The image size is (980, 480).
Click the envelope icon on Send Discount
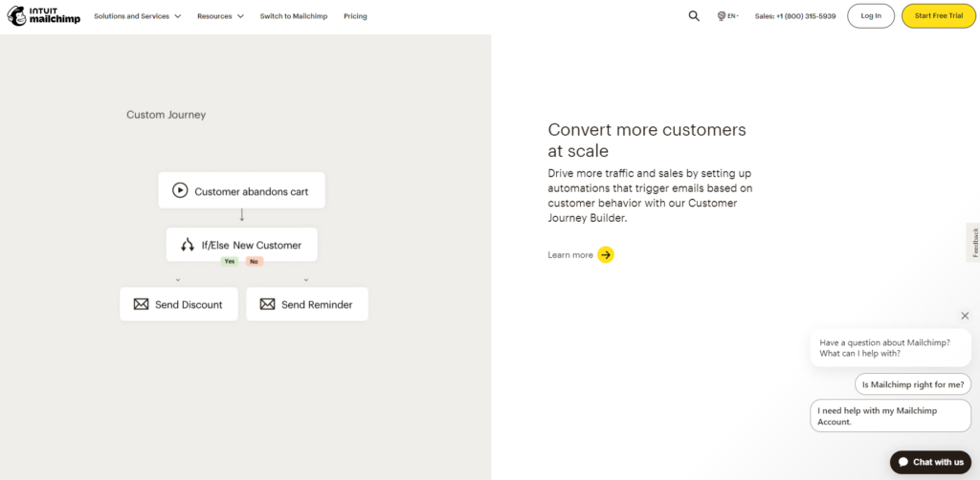(x=142, y=304)
